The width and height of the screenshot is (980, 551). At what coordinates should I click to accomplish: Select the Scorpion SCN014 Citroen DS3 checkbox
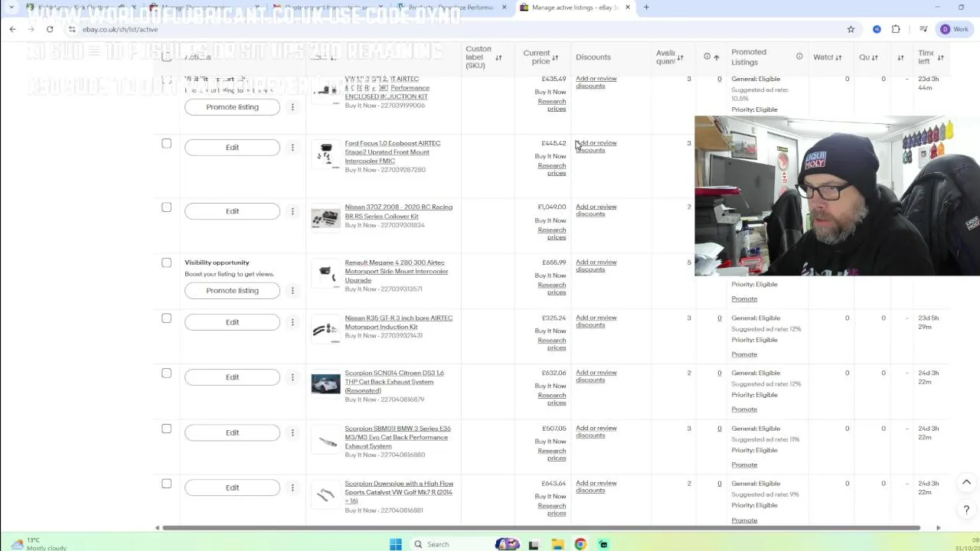point(166,373)
